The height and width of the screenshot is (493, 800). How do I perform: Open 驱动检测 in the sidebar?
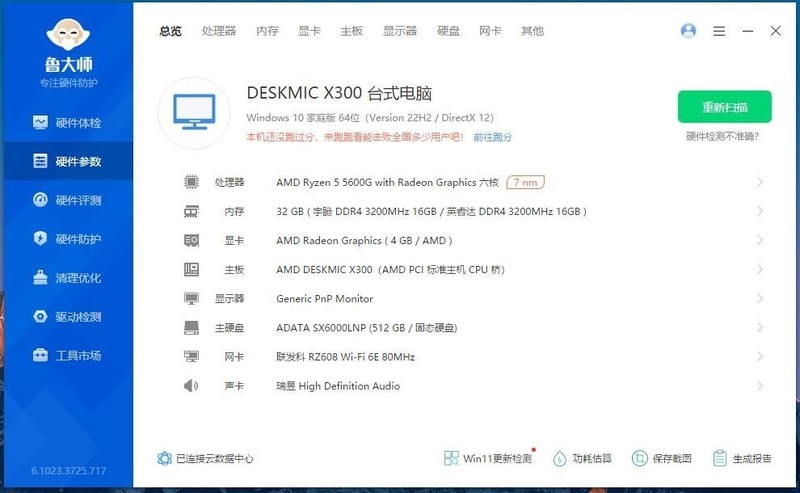67,316
